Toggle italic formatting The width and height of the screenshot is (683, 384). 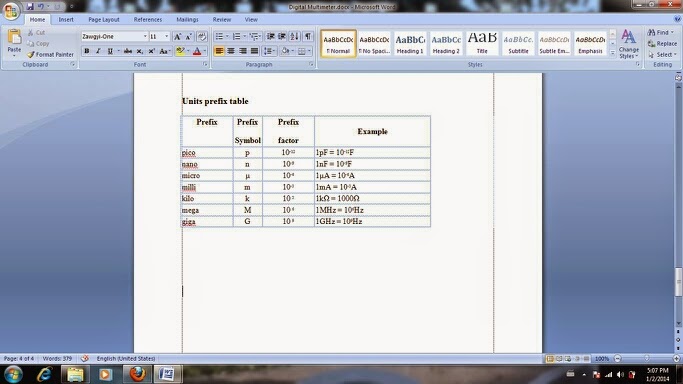(x=98, y=51)
